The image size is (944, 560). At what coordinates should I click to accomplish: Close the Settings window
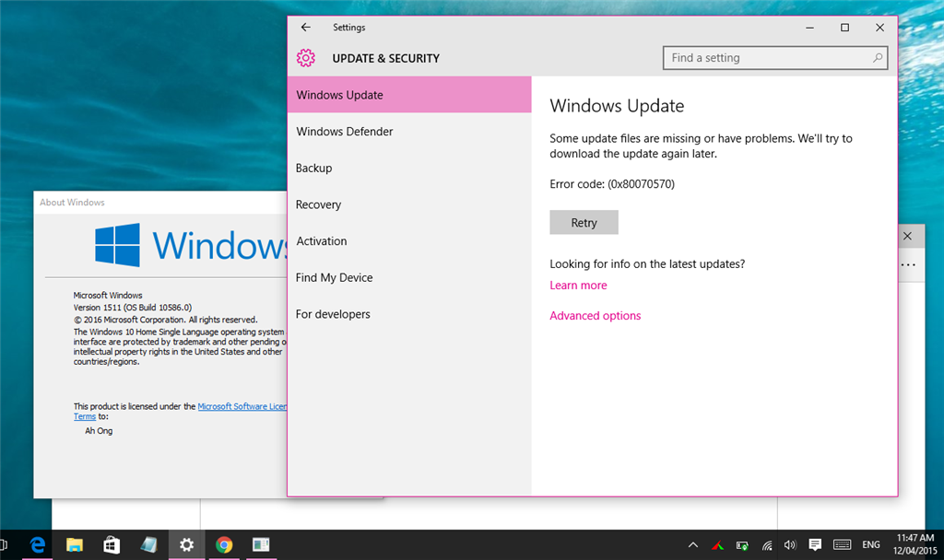point(879,28)
